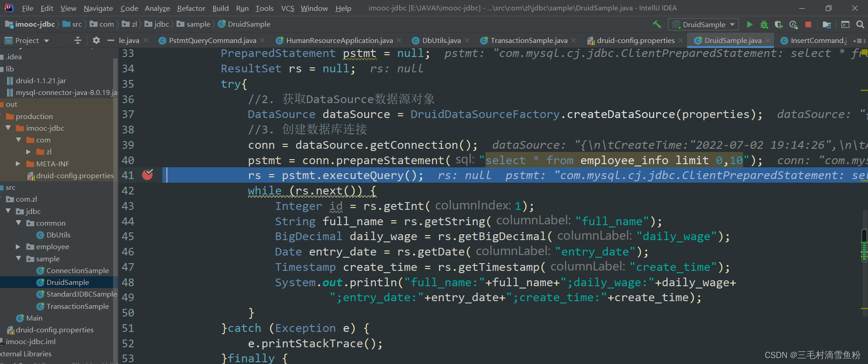
Task: Select the Main class in the tree
Action: coord(34,318)
